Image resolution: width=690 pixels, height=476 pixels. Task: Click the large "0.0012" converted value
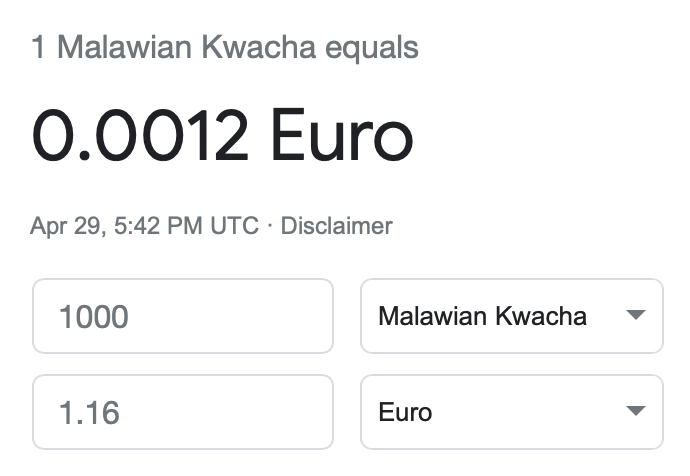pos(140,136)
